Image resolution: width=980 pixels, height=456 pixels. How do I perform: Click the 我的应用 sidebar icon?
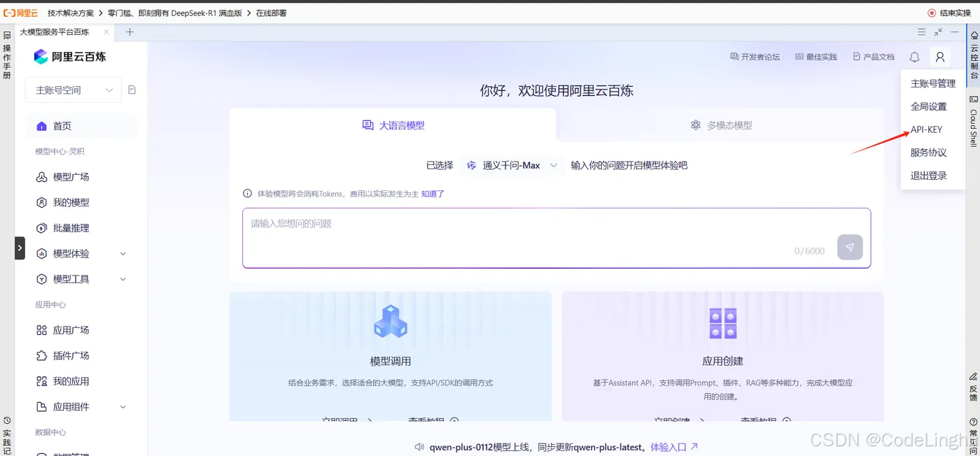point(41,381)
